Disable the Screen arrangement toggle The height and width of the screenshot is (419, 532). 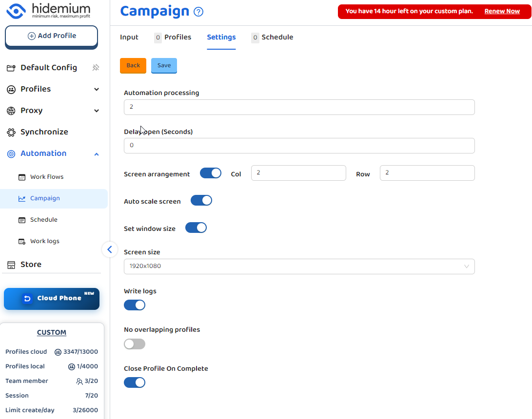point(211,173)
